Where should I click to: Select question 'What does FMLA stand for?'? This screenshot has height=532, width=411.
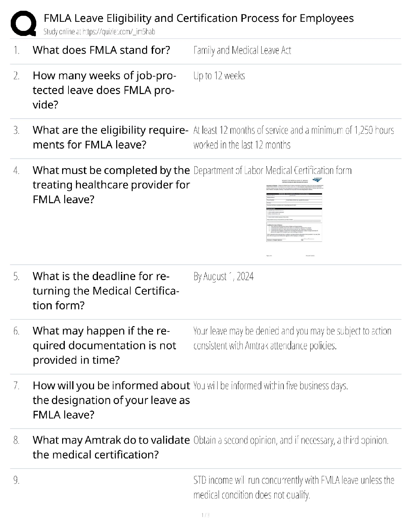[x=101, y=50]
